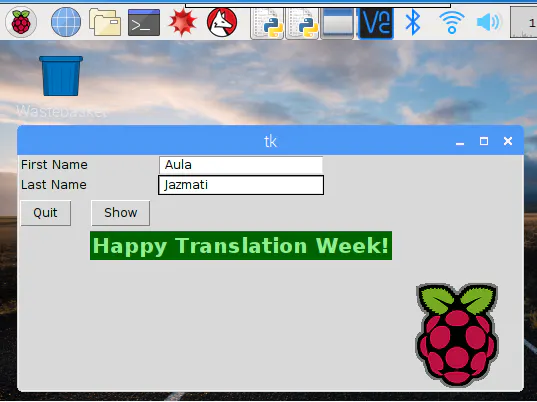Open the Bluetooth menu
537x402 pixels.
click(413, 22)
